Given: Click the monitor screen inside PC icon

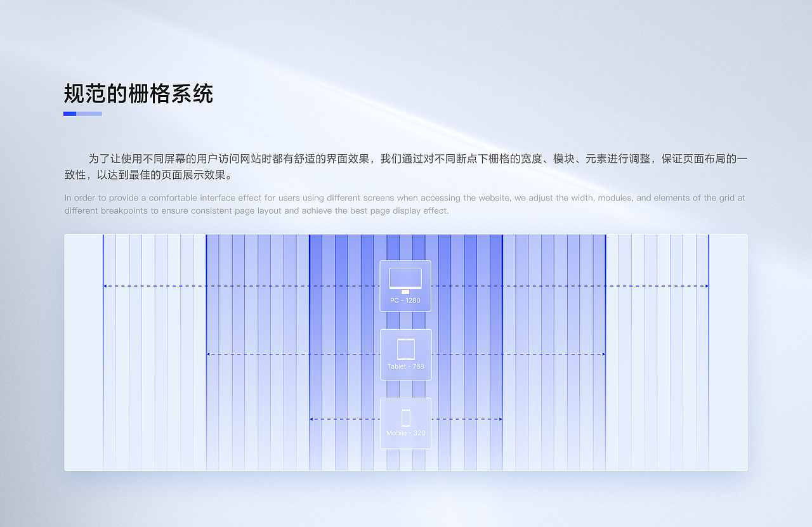Looking at the screenshot, I should click(x=405, y=278).
